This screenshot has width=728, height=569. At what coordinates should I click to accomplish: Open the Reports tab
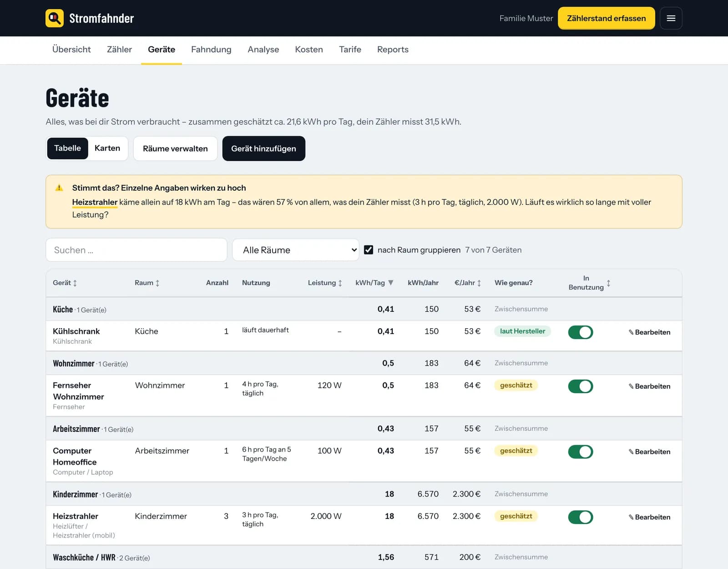coord(393,49)
